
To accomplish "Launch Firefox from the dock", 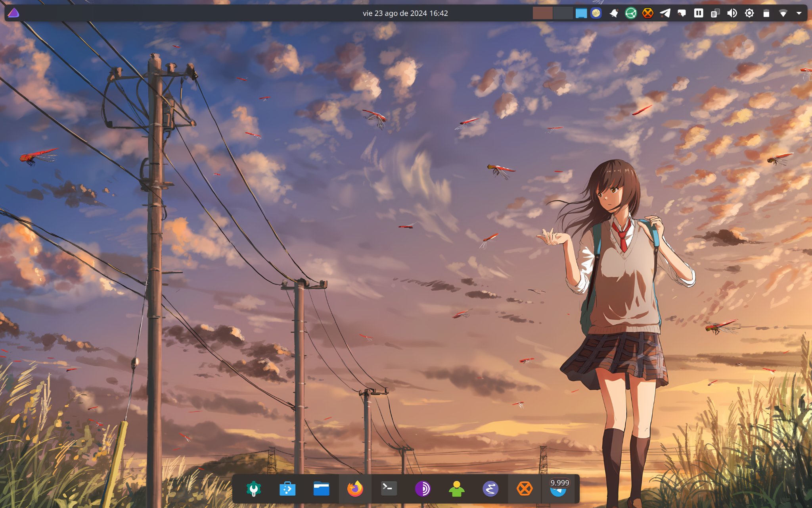I will tap(355, 489).
